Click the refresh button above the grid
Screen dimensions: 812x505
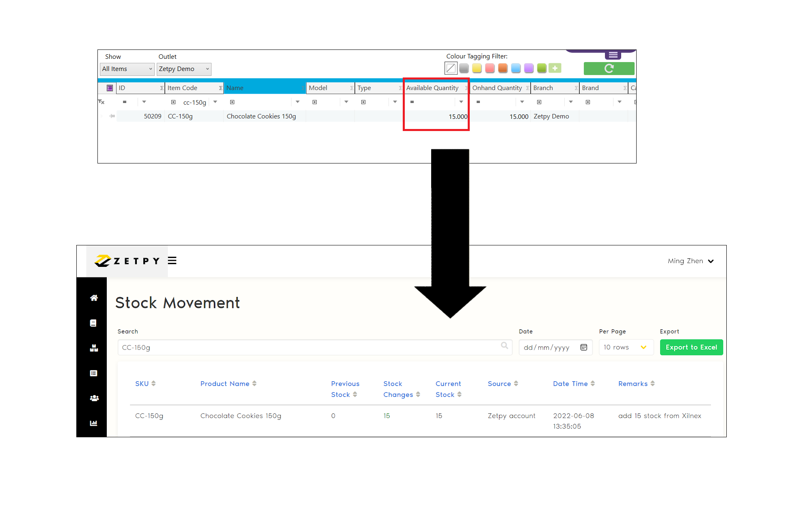click(609, 69)
